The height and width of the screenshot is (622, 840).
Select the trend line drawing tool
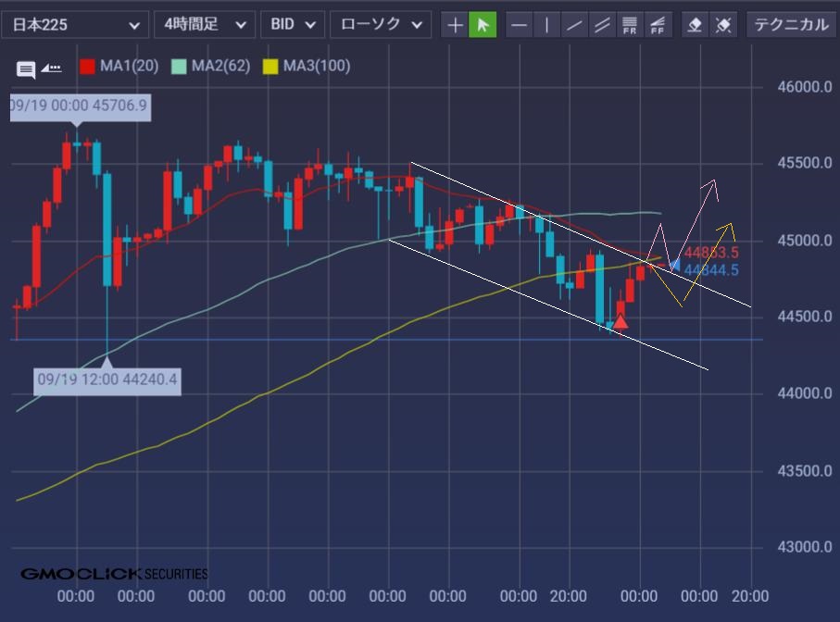574,25
